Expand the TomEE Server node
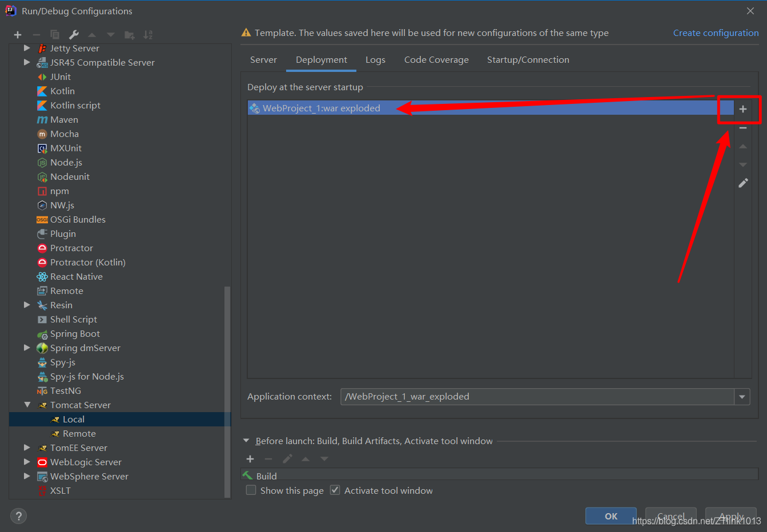Image resolution: width=767 pixels, height=532 pixels. pos(27,448)
